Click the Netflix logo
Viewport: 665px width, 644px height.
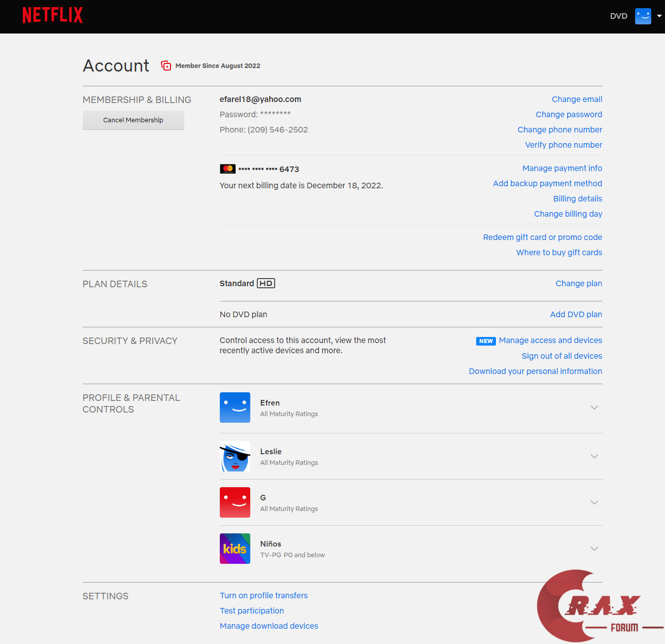[x=53, y=15]
